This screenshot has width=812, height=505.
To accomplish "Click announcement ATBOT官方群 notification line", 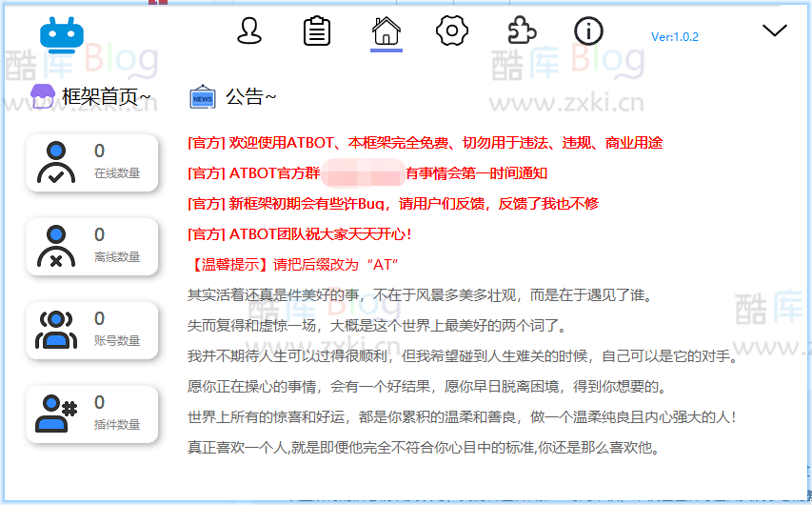I will click(367, 173).
